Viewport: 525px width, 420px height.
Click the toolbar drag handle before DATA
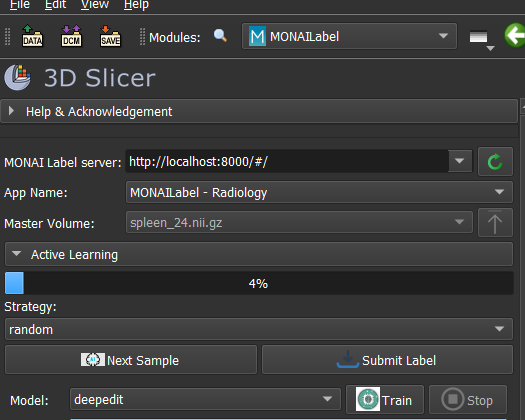(8, 36)
